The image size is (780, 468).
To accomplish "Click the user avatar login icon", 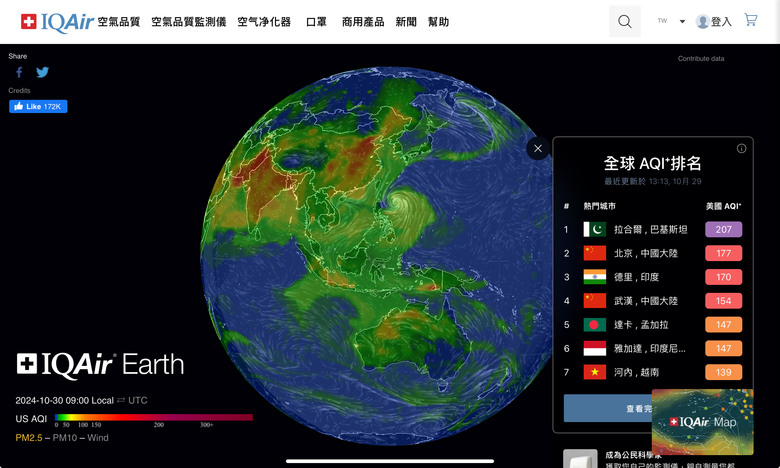I will [x=702, y=21].
